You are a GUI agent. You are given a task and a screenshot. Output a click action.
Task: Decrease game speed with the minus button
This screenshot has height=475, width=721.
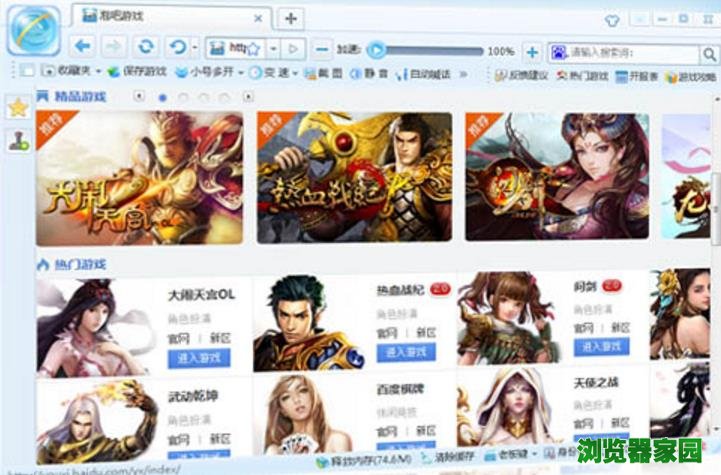pos(323,49)
